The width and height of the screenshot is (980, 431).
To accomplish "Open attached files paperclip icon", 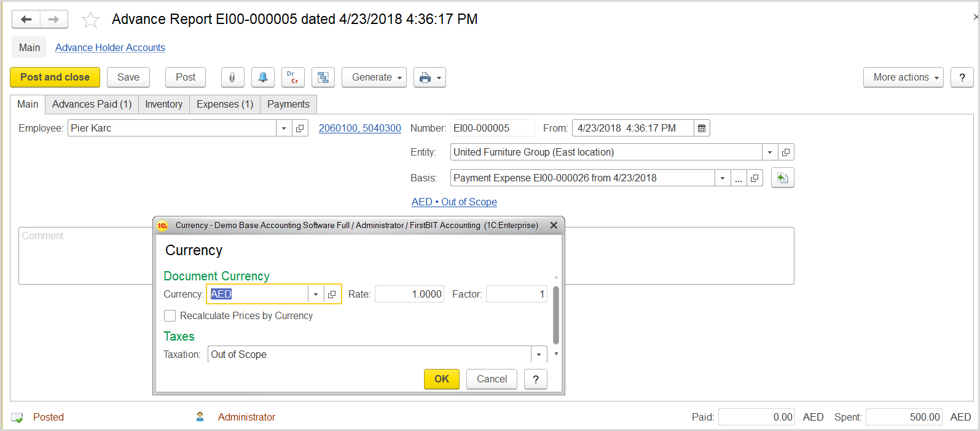I will click(232, 77).
